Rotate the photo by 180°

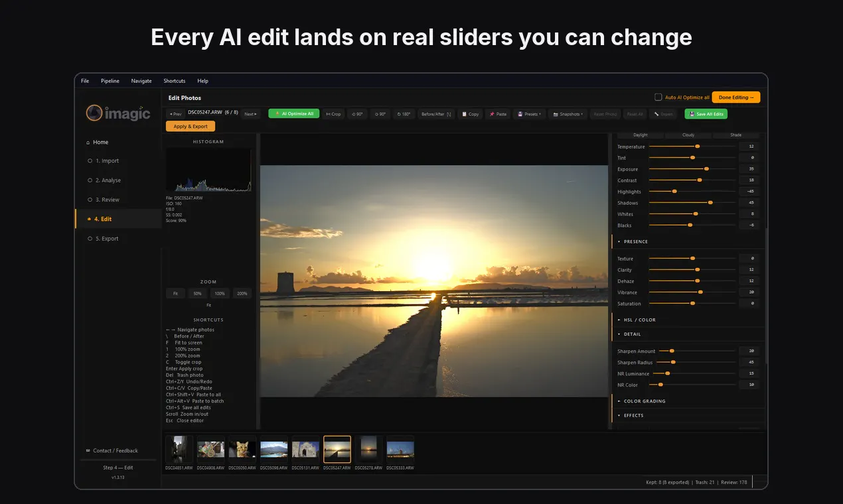404,114
